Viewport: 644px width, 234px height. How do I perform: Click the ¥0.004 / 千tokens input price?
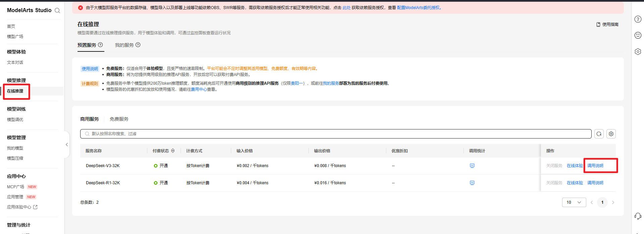point(252,183)
